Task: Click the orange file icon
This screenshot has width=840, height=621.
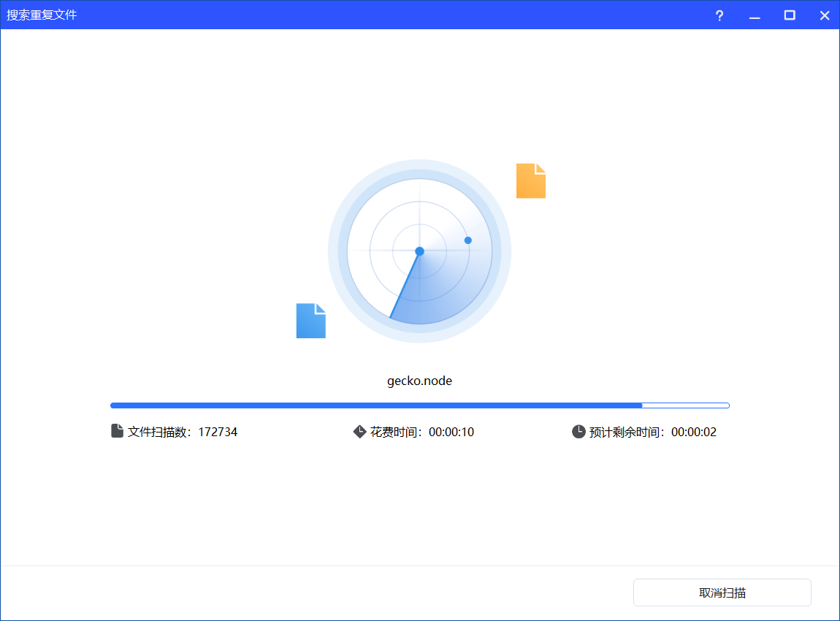Action: tap(531, 180)
